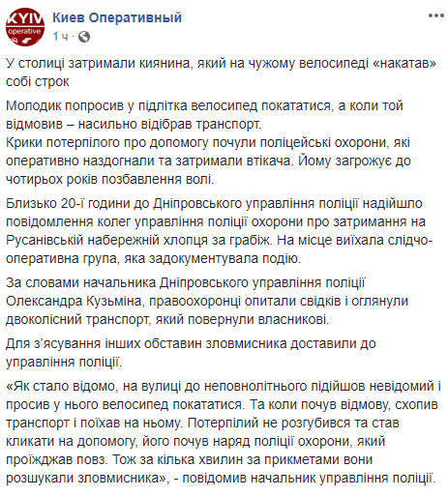
Task: Click the final line starting with розшукали зловмисника»
Action: [x=221, y=478]
